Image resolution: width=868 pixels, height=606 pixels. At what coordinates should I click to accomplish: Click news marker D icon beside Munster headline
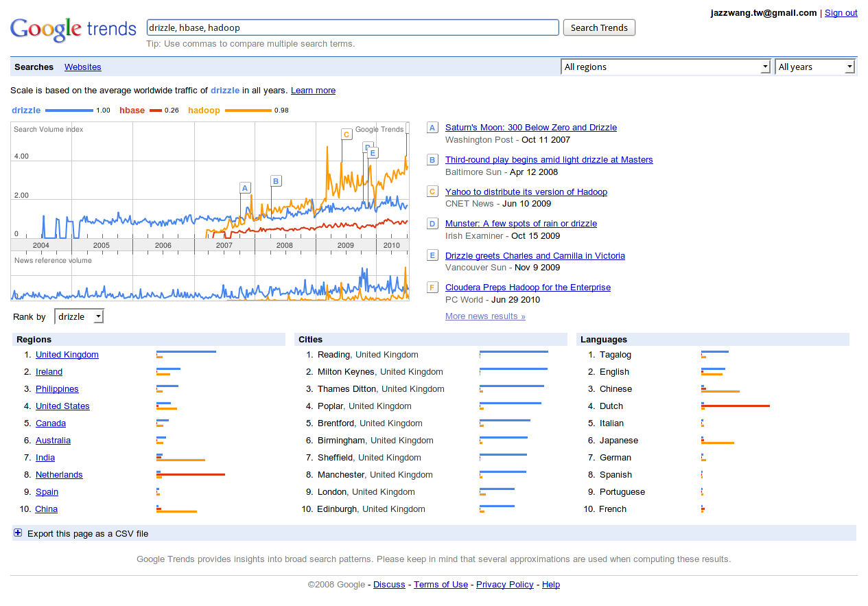click(432, 224)
